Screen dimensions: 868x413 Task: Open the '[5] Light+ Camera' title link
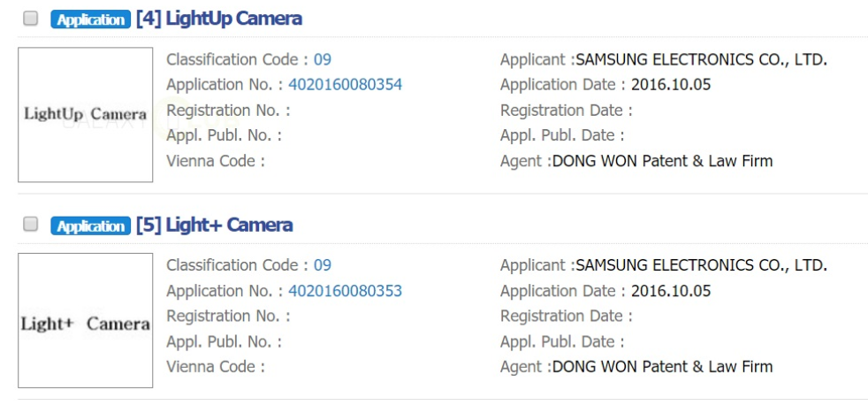click(x=214, y=225)
